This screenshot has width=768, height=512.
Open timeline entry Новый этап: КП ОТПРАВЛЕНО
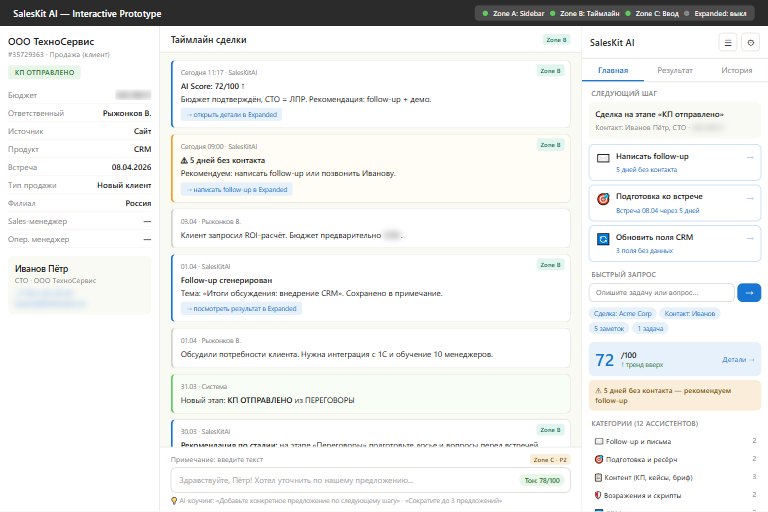pyautogui.click(x=371, y=394)
